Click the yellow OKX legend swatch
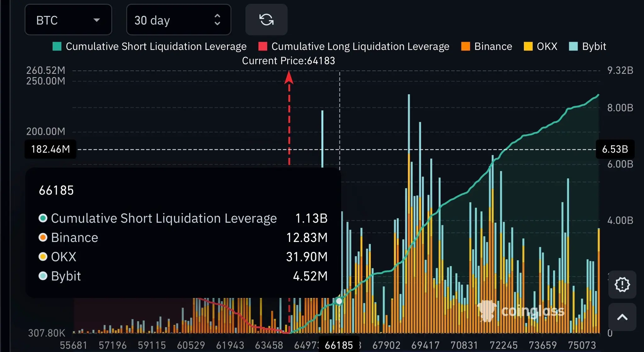This screenshot has height=352, width=644. pos(528,47)
